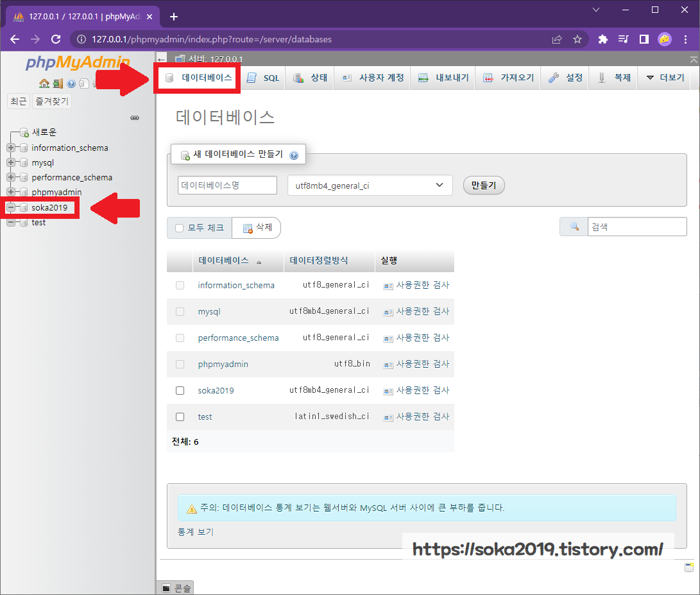Click the 데이터베이스명 input field

point(227,185)
